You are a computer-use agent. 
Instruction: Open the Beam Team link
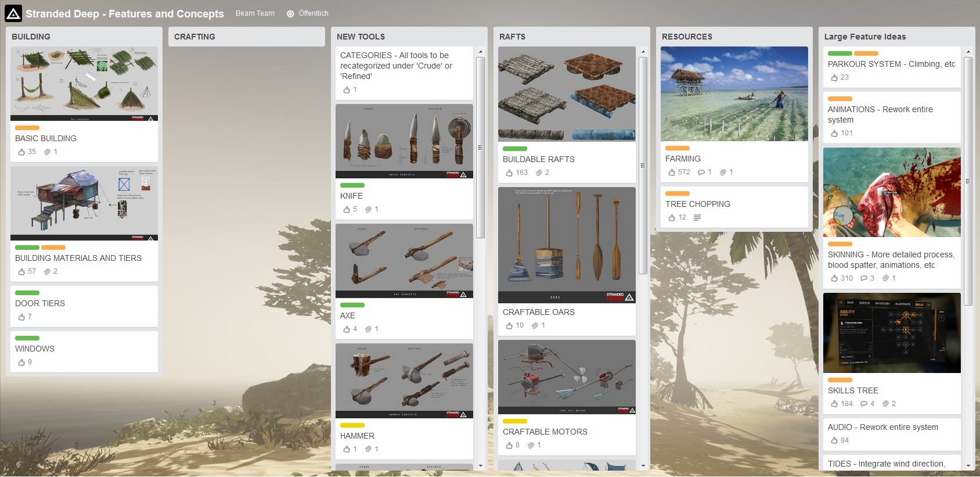[255, 13]
